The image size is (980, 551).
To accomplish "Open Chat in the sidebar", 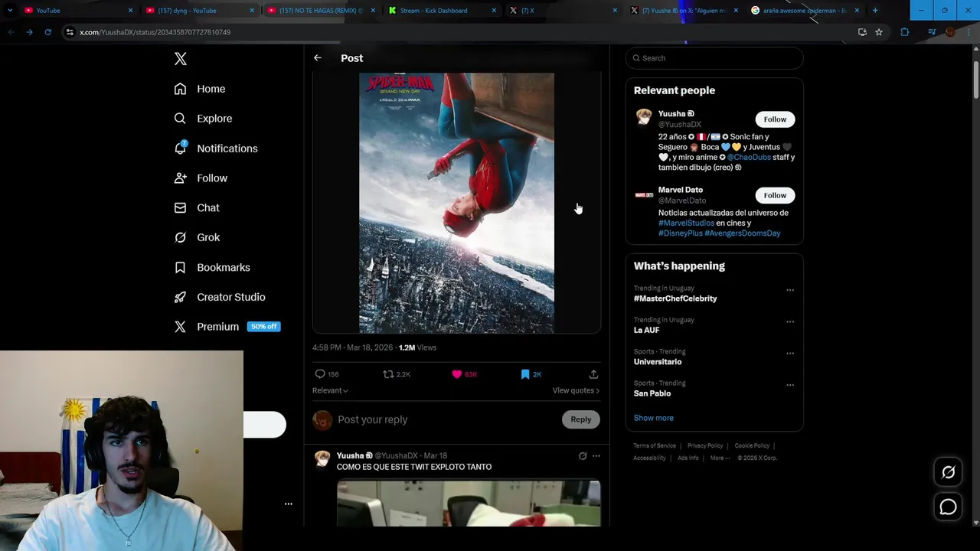I will (197, 208).
